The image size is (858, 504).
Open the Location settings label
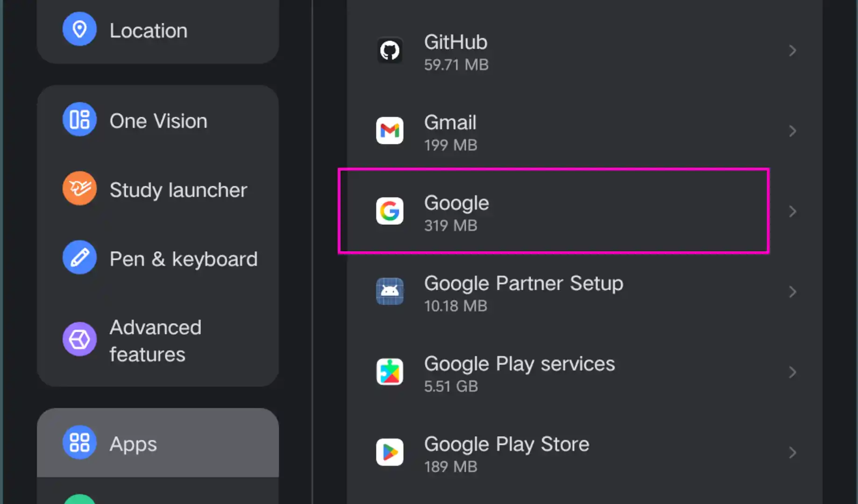point(149,31)
